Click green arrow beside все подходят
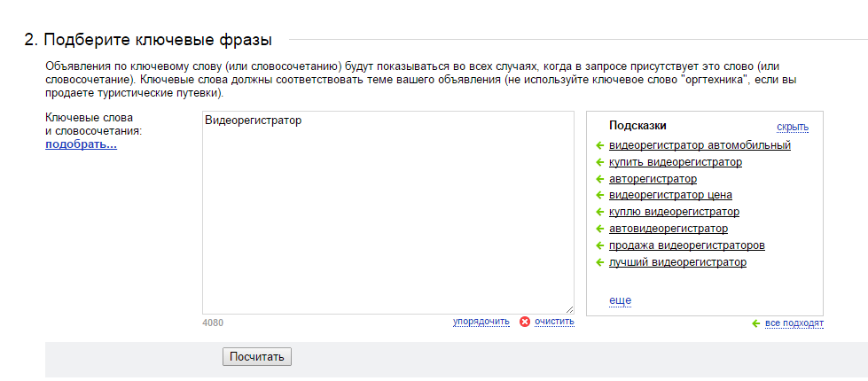The image size is (868, 381). 755,323
